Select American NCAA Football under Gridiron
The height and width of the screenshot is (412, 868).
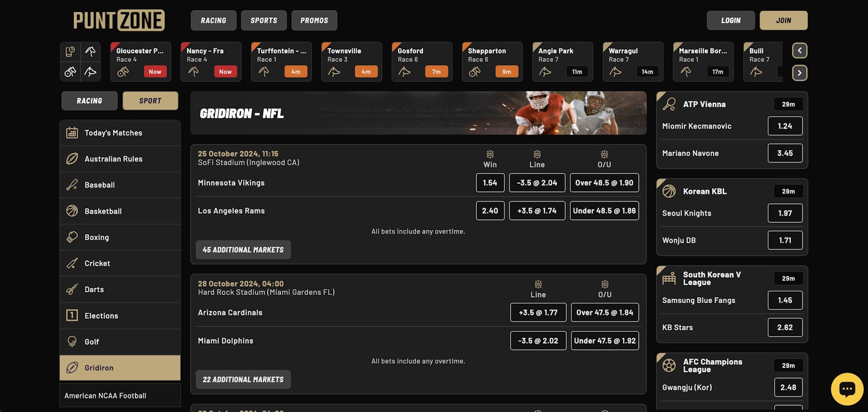tap(105, 396)
